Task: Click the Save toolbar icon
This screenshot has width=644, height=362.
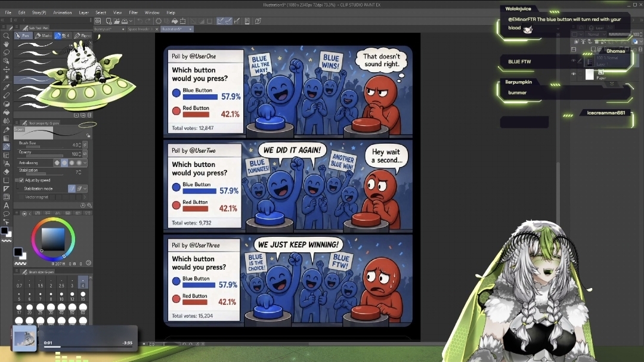Action: (x=124, y=21)
